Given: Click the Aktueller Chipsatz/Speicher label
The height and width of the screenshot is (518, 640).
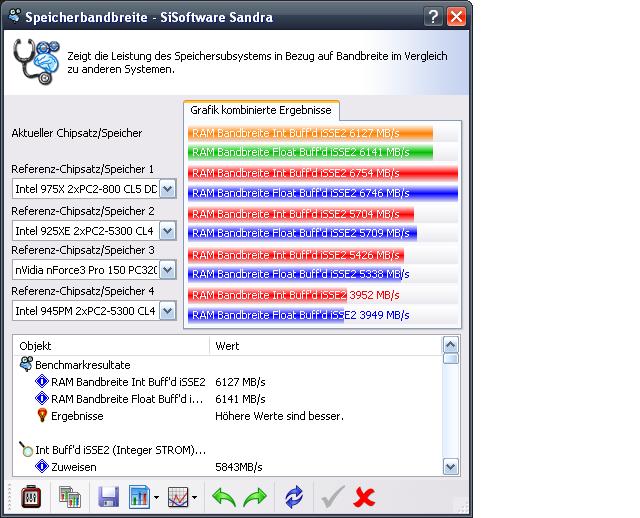Looking at the screenshot, I should click(x=77, y=133).
